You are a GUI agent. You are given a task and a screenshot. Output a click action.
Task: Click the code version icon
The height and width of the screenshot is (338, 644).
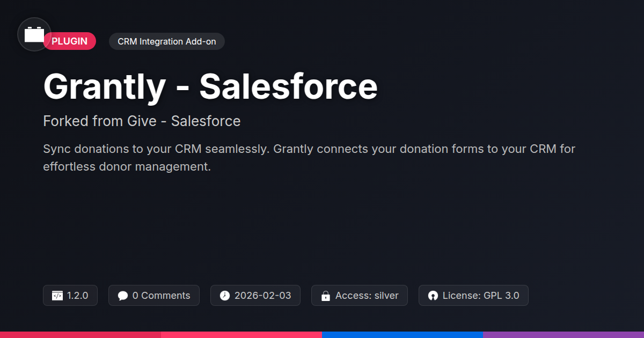[x=57, y=296]
